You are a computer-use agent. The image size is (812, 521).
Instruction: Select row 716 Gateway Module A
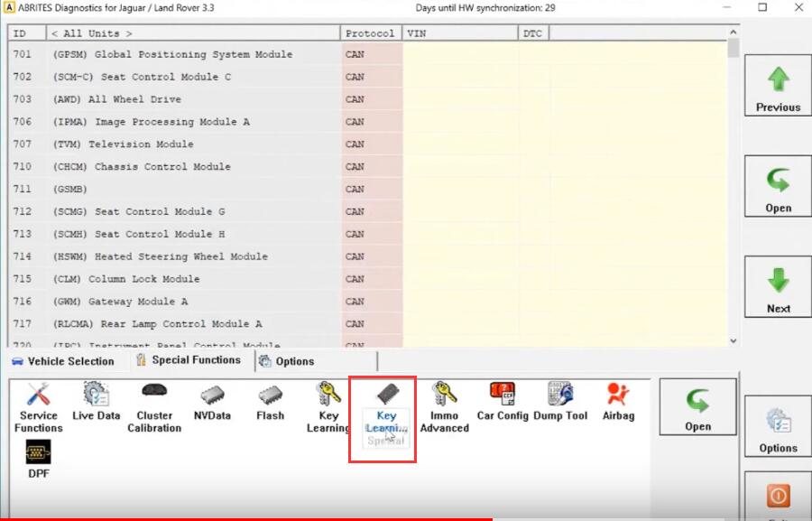pos(367,302)
